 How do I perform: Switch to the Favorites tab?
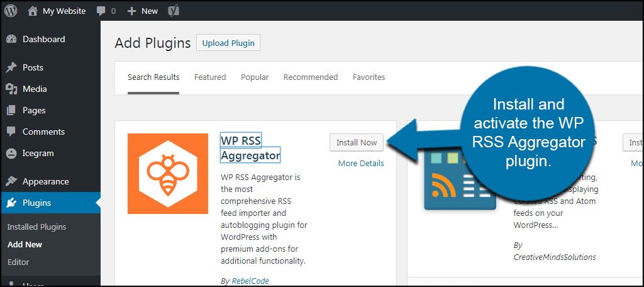pos(369,77)
